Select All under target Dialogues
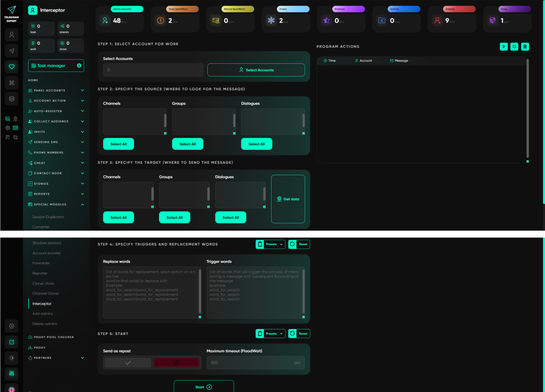This screenshot has width=545, height=392. 230,217
